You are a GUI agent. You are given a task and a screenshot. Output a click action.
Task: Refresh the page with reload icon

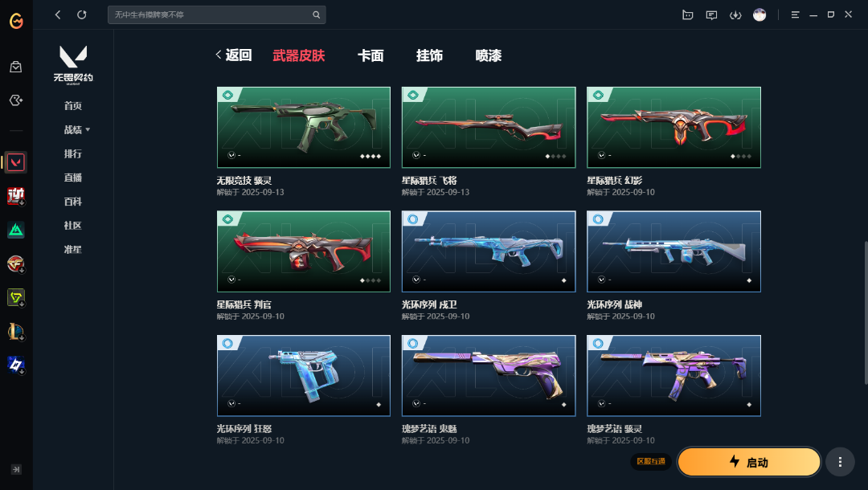(82, 15)
